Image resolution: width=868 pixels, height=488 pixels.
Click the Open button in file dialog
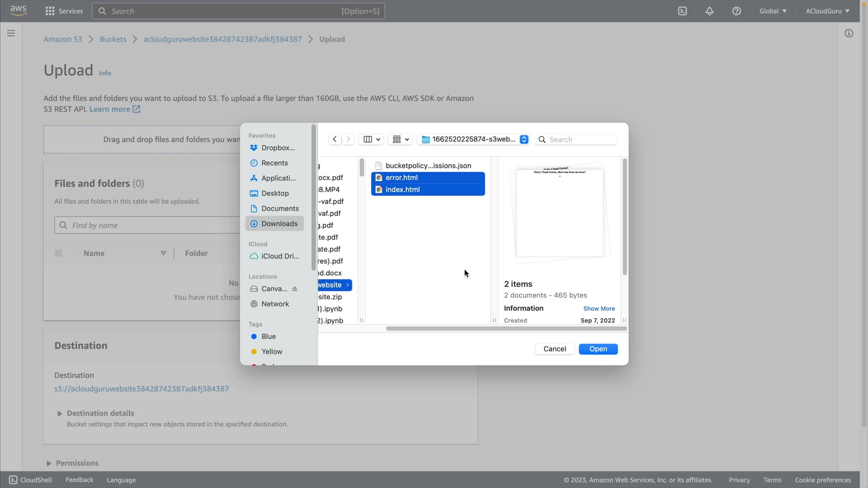coord(598,349)
